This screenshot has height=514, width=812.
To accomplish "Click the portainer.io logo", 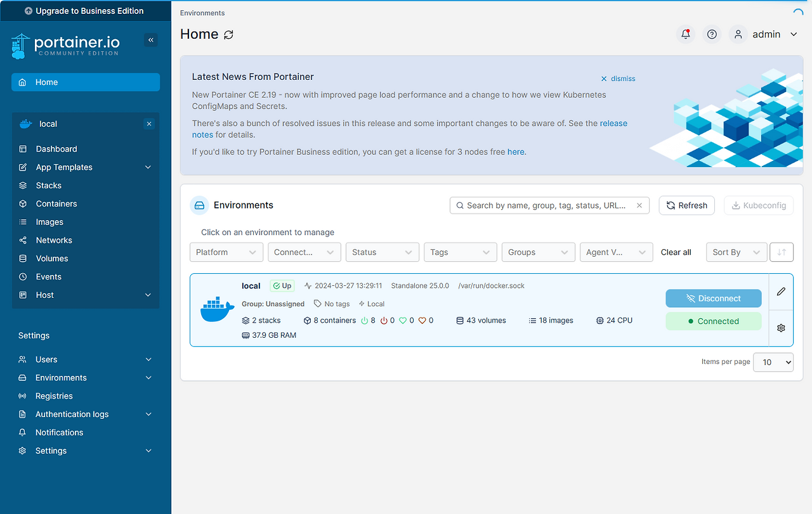I will pyautogui.click(x=65, y=46).
